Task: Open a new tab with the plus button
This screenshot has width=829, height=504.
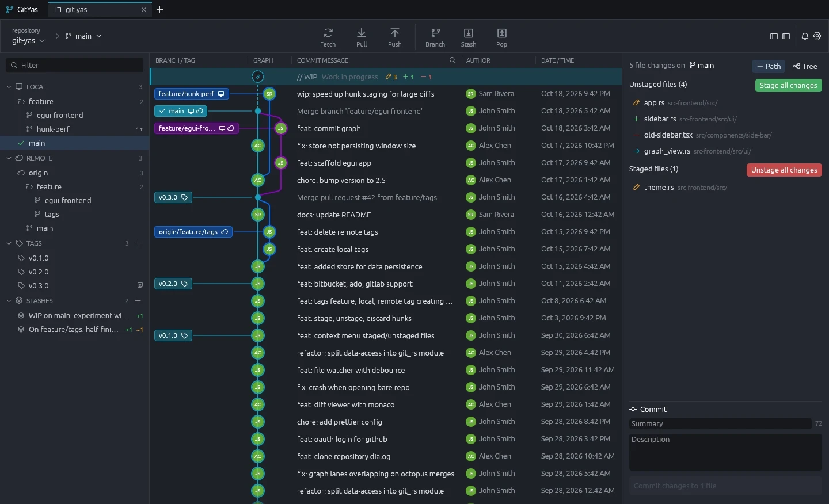Action: (x=160, y=10)
